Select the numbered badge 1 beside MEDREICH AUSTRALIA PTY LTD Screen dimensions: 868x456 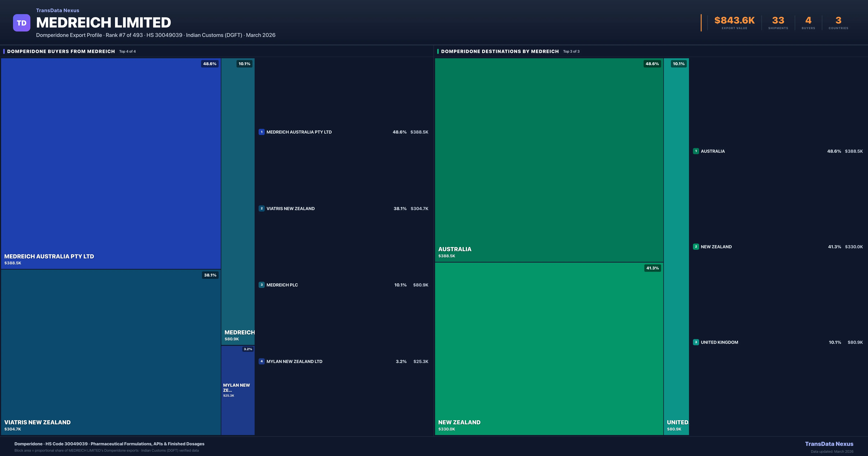pyautogui.click(x=262, y=132)
